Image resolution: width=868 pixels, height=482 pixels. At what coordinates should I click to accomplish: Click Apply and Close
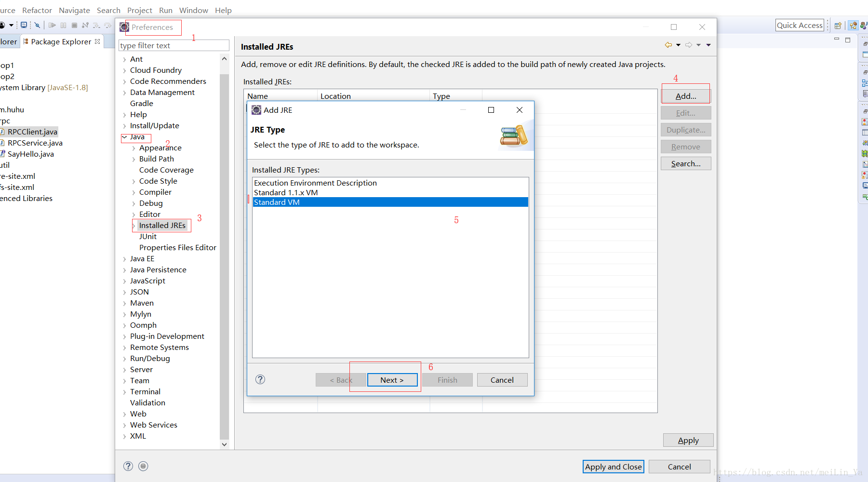[x=614, y=467]
